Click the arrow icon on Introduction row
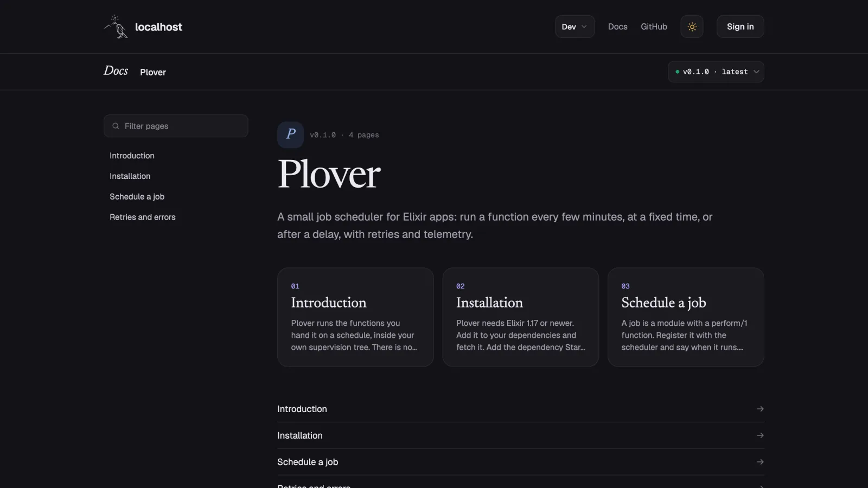 click(x=760, y=409)
